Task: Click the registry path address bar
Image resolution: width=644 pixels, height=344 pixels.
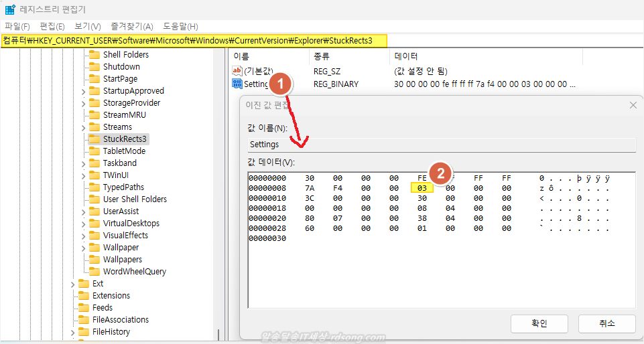Action: [194, 41]
